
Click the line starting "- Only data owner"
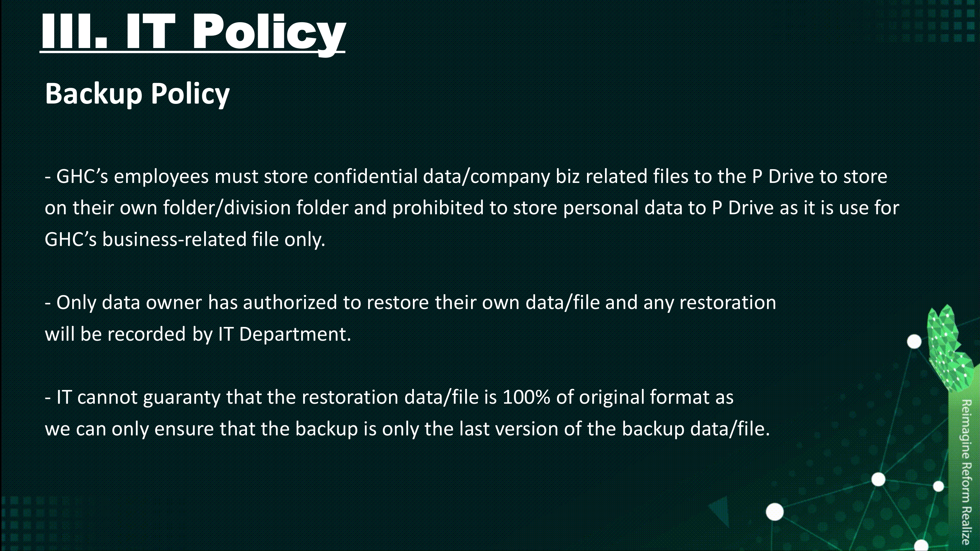[x=410, y=303]
